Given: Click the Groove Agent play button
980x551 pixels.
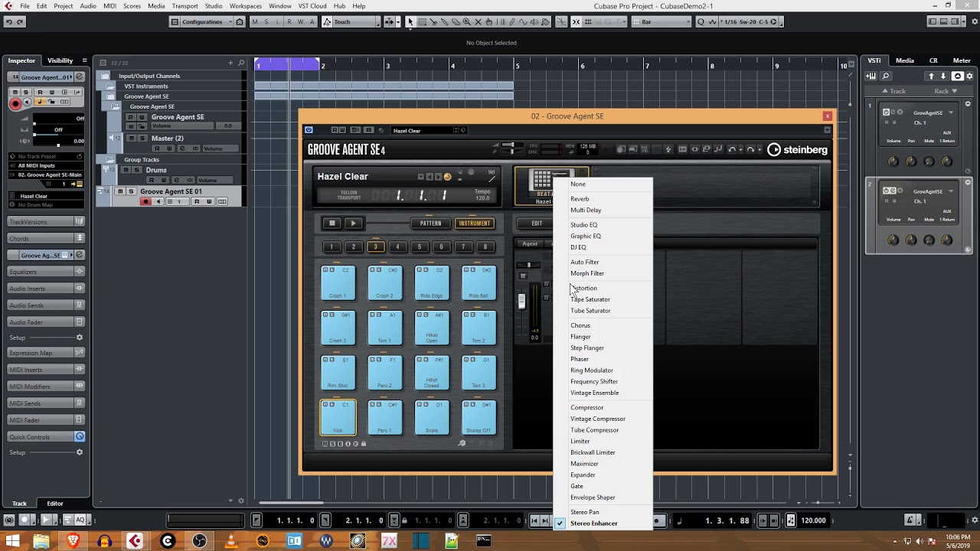Looking at the screenshot, I should pyautogui.click(x=353, y=223).
